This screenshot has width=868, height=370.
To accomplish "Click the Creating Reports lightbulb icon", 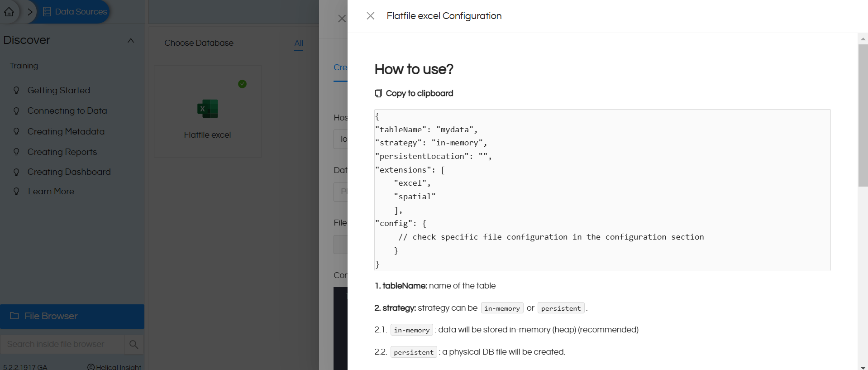I will pyautogui.click(x=16, y=152).
